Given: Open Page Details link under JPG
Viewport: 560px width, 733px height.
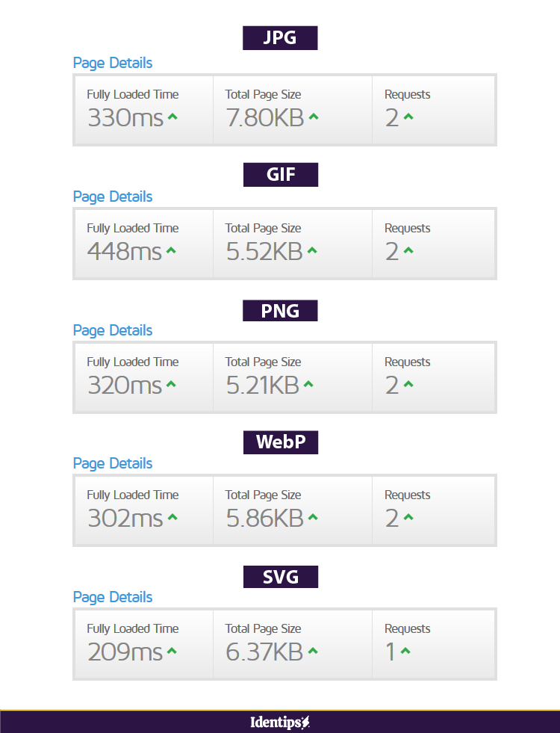Looking at the screenshot, I should coord(113,63).
